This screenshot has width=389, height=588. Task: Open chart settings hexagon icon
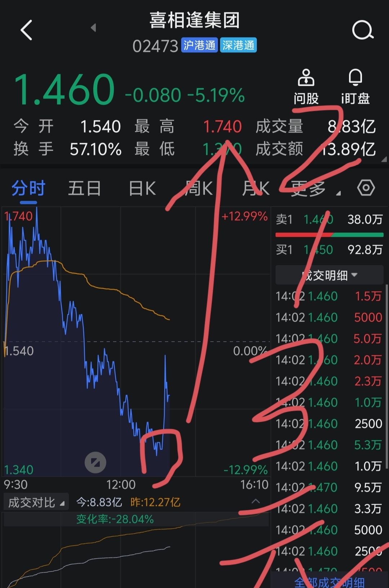(366, 188)
